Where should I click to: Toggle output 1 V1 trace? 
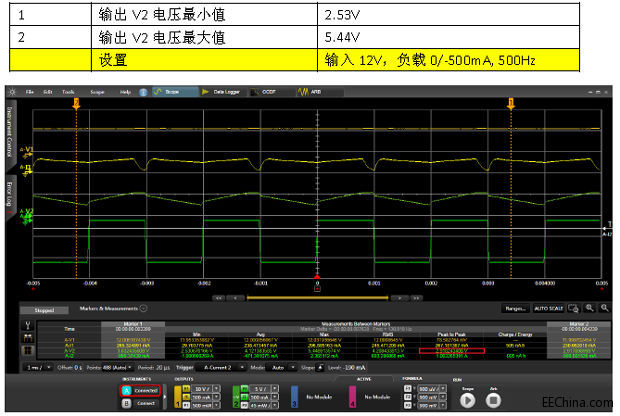(186, 389)
